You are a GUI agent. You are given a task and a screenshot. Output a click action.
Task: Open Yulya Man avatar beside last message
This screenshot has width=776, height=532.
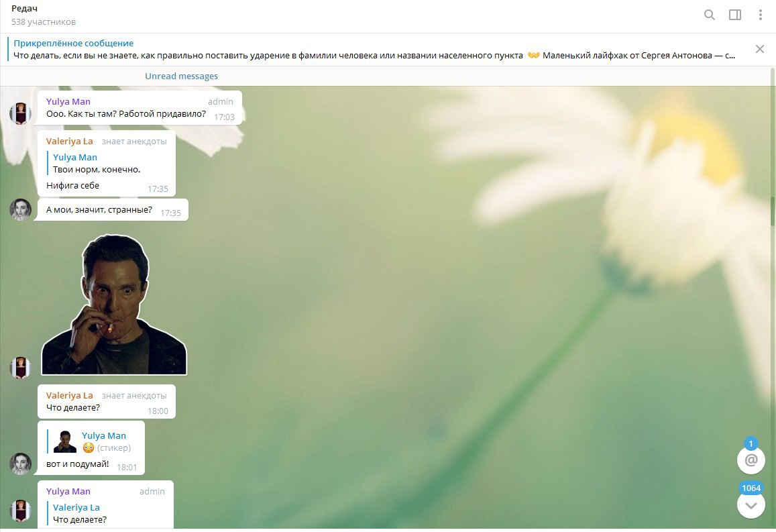pos(20,511)
